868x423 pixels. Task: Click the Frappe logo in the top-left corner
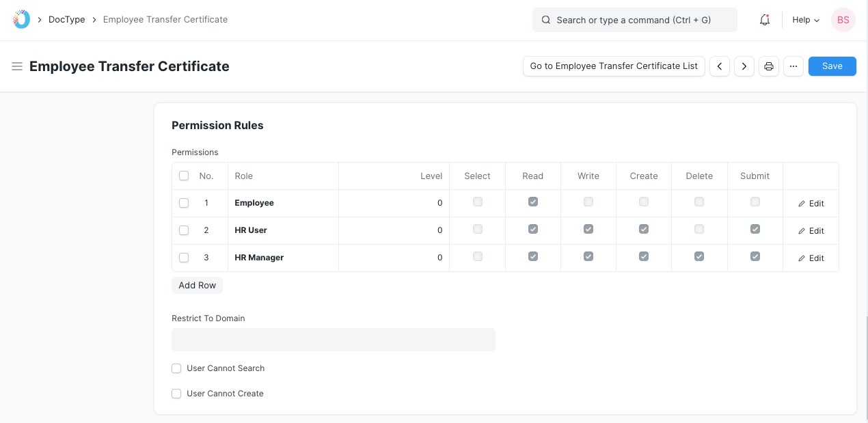point(20,19)
